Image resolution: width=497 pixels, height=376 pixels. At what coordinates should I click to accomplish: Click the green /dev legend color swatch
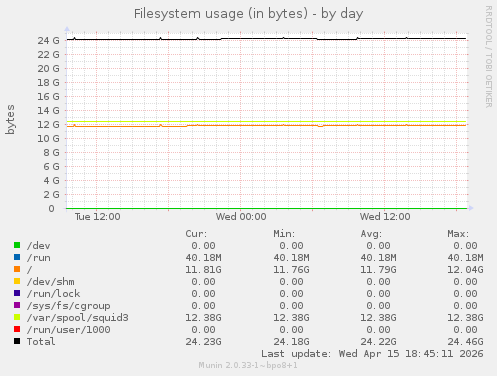click(x=17, y=245)
